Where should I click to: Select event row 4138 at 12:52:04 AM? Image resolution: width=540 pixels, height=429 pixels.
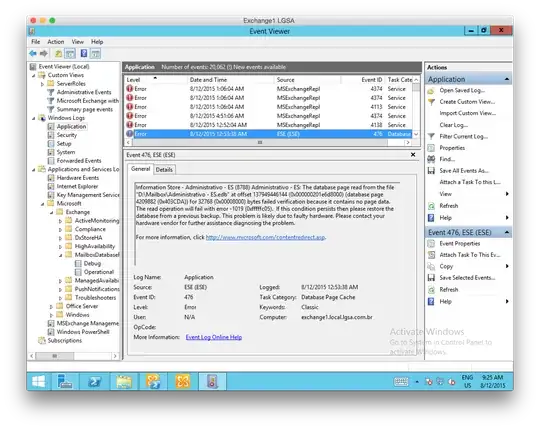(x=269, y=125)
